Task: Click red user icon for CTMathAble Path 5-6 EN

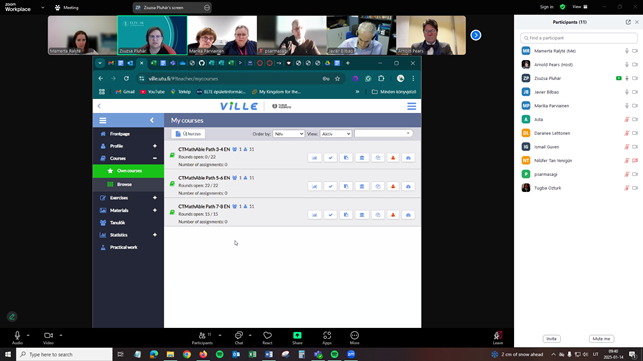Action: pos(393,186)
